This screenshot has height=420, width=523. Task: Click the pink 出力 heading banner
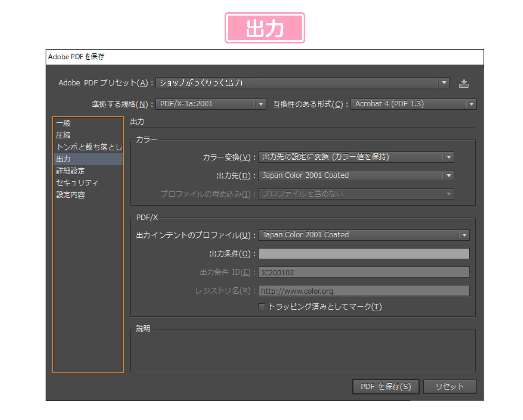pos(265,28)
